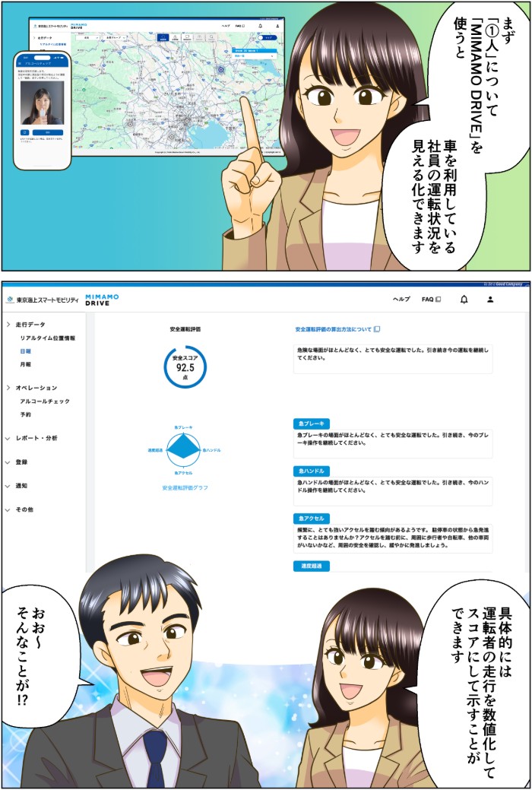This screenshot has width=532, height=790.
Task: Open リアルタイム位置情報 in the score screen sidebar
Action: point(47,338)
